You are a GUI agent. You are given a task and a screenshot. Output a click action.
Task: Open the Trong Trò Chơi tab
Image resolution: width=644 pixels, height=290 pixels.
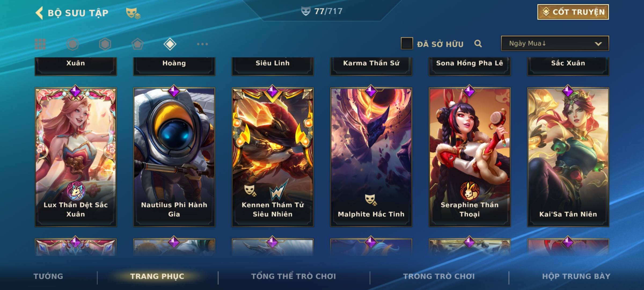coord(439,276)
